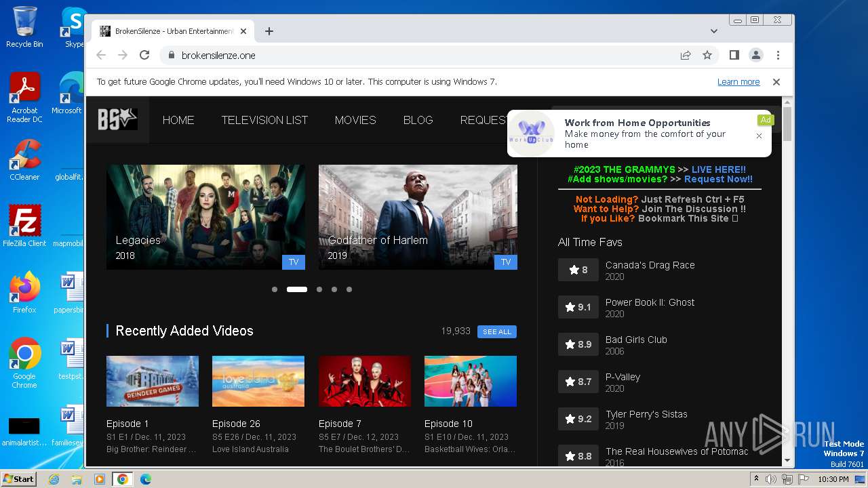This screenshot has height=488, width=868.
Task: Click the WorkUpClub ad logo
Action: point(532,134)
